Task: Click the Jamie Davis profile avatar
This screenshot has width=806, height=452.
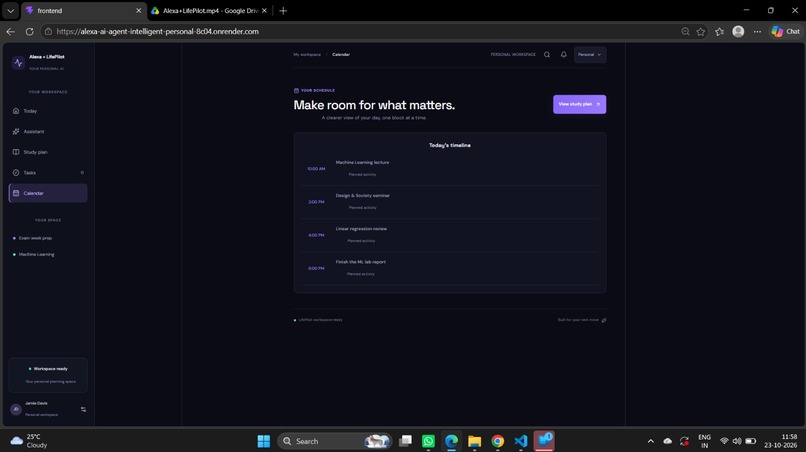Action: pyautogui.click(x=16, y=409)
